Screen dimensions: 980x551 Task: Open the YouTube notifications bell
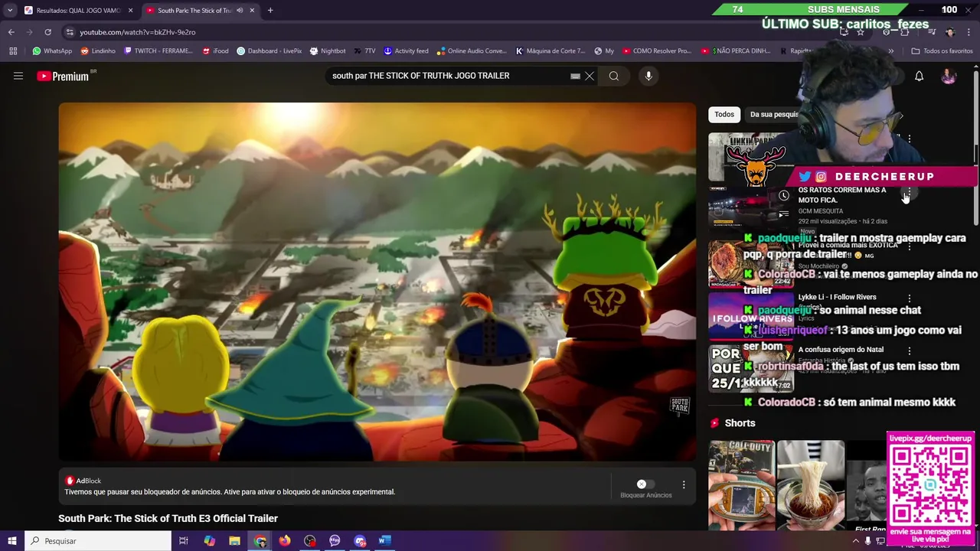[919, 76]
